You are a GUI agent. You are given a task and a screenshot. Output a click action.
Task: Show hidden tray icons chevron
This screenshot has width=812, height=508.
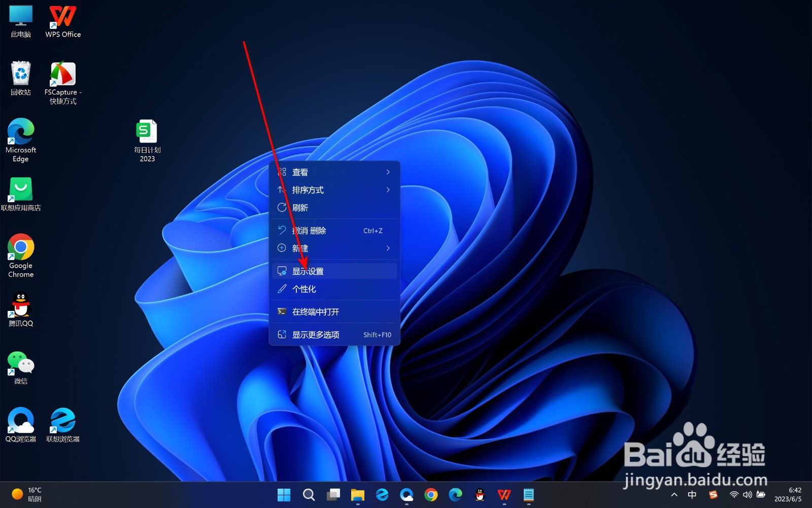[x=674, y=495]
